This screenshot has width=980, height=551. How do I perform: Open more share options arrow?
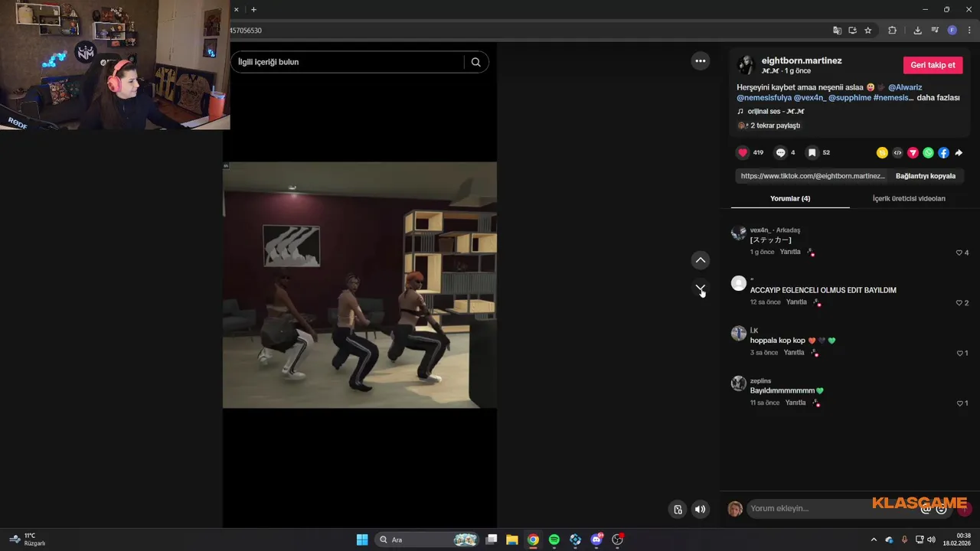(x=959, y=153)
